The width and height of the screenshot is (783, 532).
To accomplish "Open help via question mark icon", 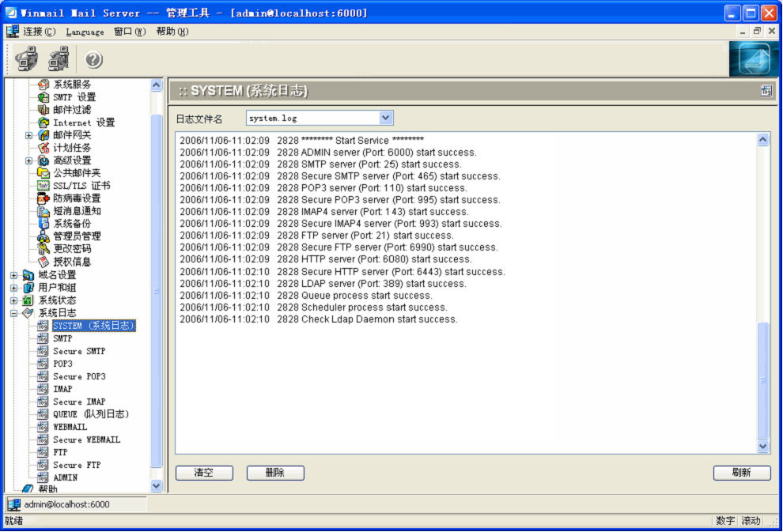I will click(x=93, y=59).
